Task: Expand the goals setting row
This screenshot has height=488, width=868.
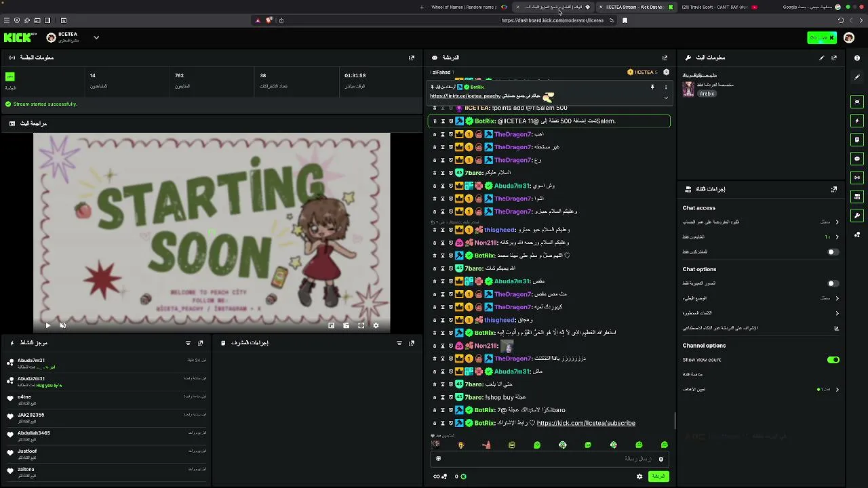Action: tap(761, 389)
